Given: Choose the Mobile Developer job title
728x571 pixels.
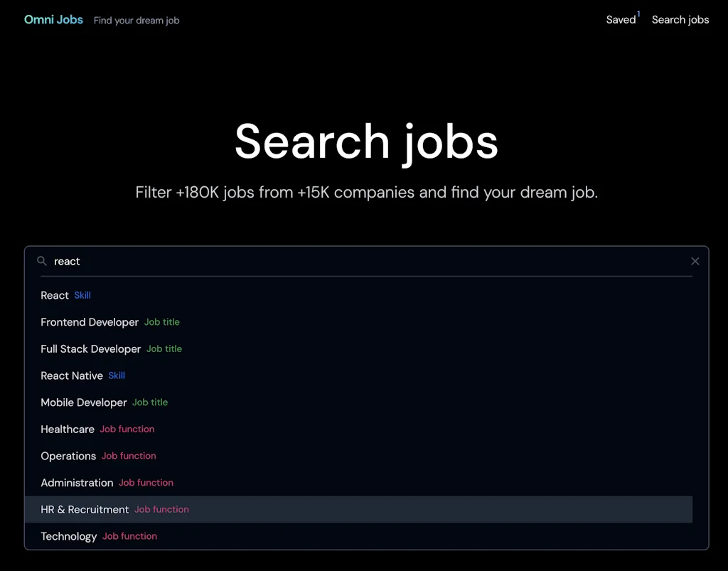Looking at the screenshot, I should 84,402.
